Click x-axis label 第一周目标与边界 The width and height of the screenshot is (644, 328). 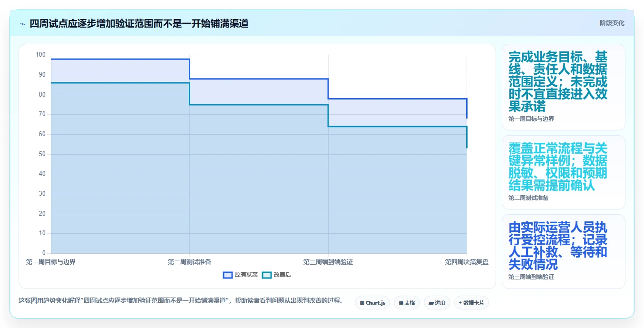pyautogui.click(x=51, y=262)
